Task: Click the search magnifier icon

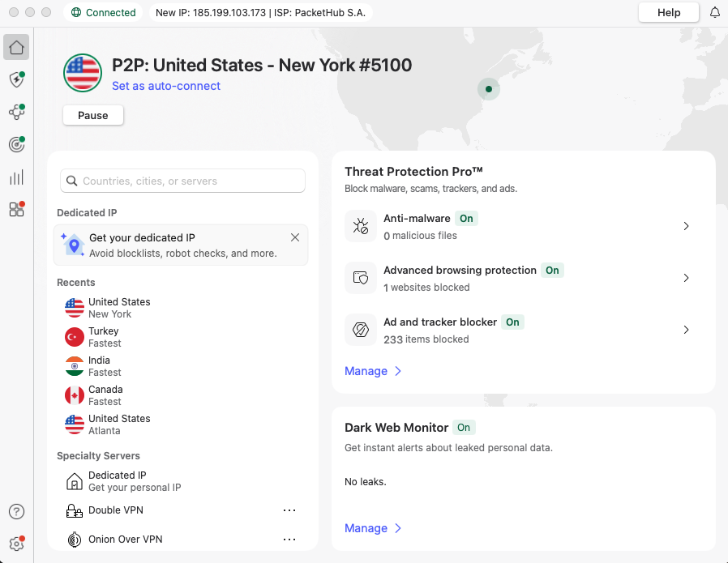Action: 72,181
